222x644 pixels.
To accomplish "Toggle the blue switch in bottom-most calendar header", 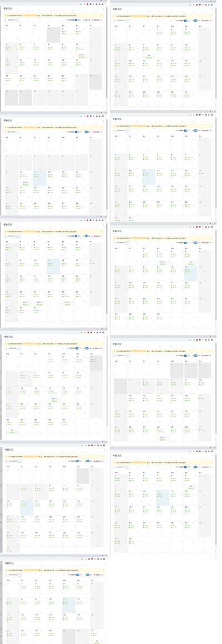I will (x=78, y=575).
